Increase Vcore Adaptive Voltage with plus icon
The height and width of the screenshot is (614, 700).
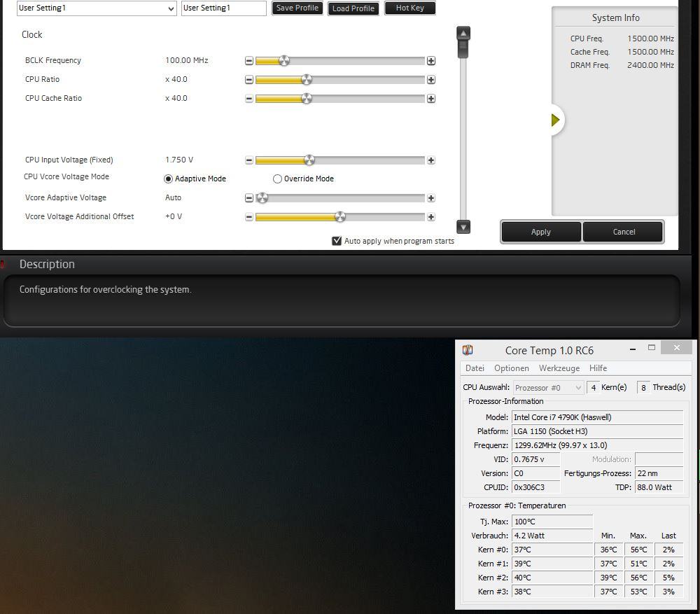[x=430, y=198]
